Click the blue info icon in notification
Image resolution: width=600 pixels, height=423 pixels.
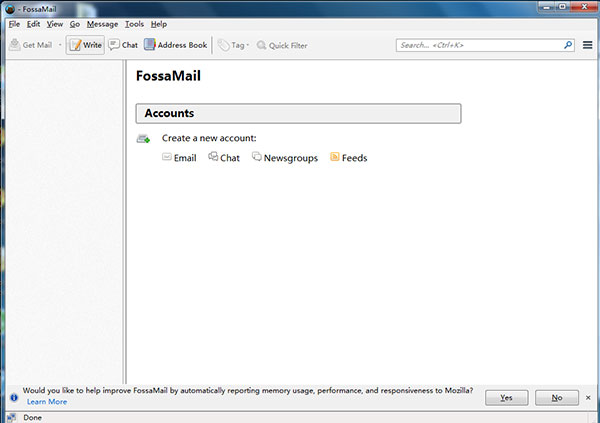(x=14, y=397)
